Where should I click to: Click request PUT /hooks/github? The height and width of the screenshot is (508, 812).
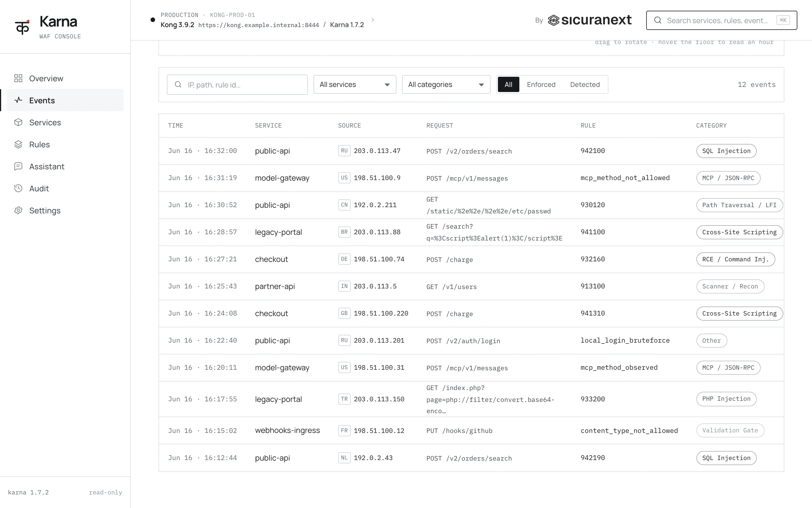point(459,431)
